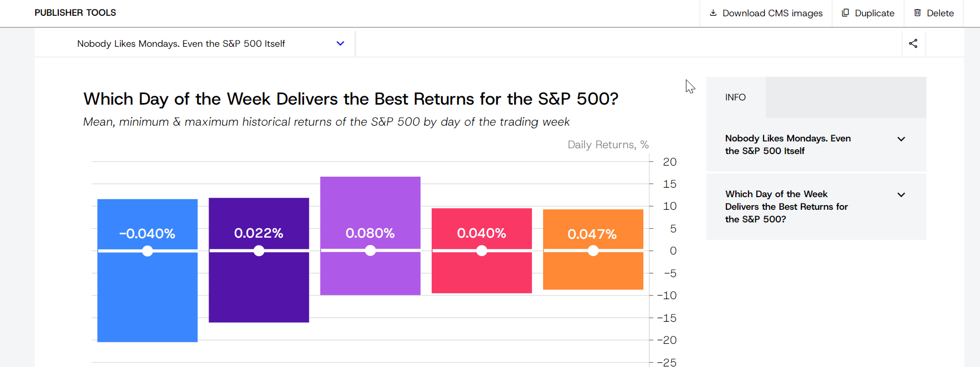Click the light purple 0.080% bar

click(x=370, y=200)
